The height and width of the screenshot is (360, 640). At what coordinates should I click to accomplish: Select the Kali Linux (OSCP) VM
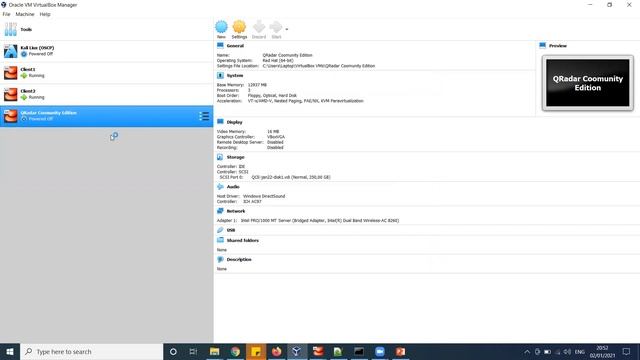(107, 51)
